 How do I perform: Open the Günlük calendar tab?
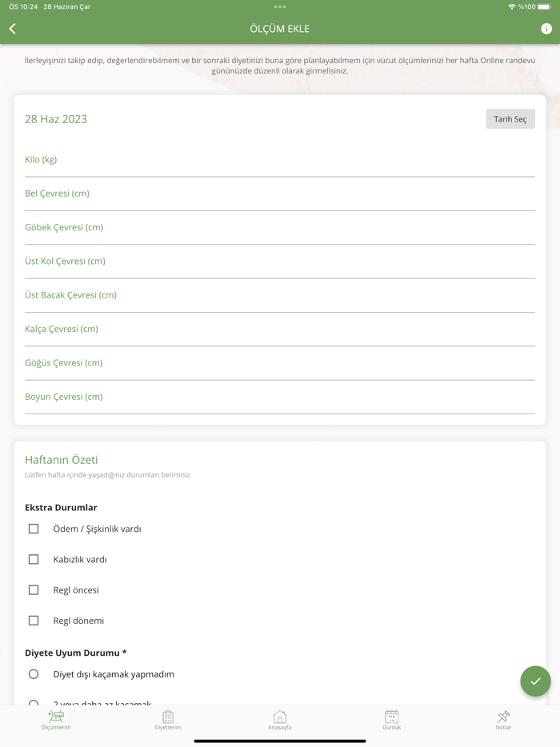click(x=391, y=719)
